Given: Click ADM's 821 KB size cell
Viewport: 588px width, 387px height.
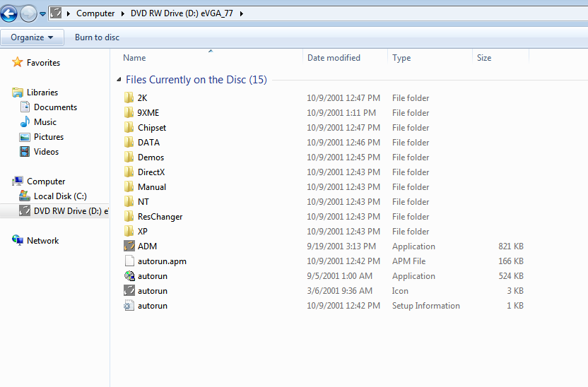Looking at the screenshot, I should 511,246.
